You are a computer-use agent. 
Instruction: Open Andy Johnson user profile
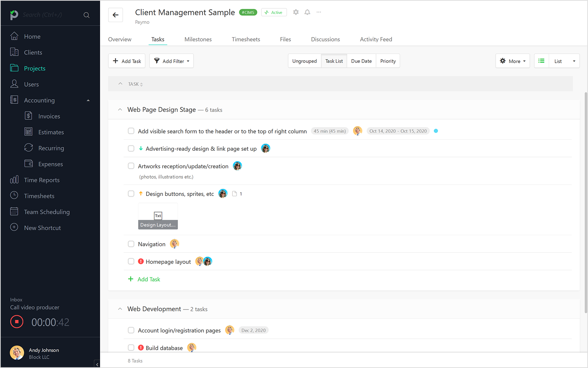(x=34, y=353)
